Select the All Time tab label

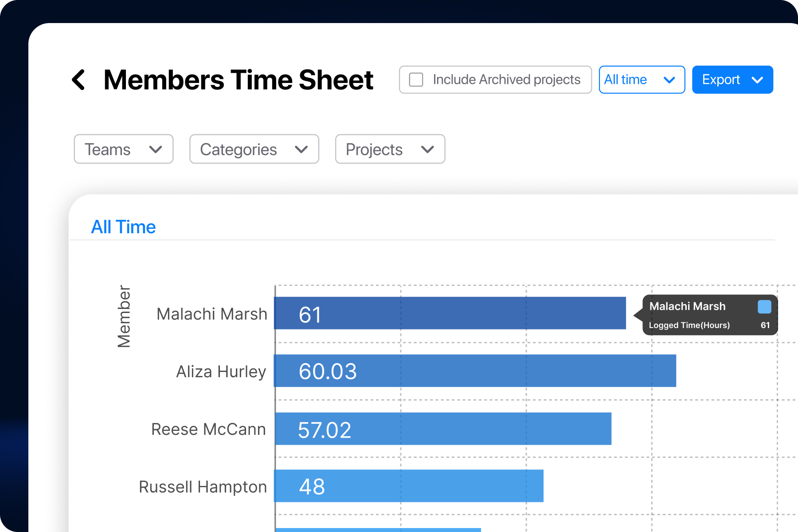tap(123, 227)
